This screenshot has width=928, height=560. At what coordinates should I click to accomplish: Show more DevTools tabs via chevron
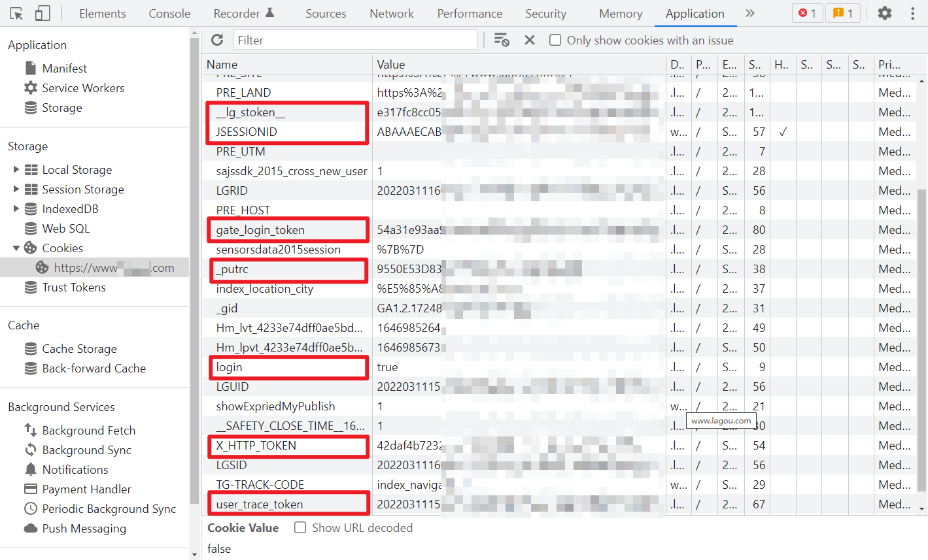pos(749,13)
